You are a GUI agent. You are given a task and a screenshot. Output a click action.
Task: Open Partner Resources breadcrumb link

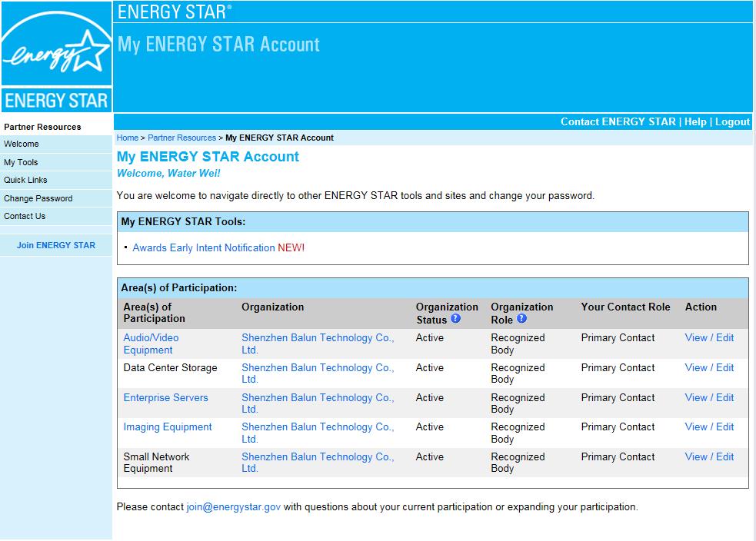tap(182, 138)
